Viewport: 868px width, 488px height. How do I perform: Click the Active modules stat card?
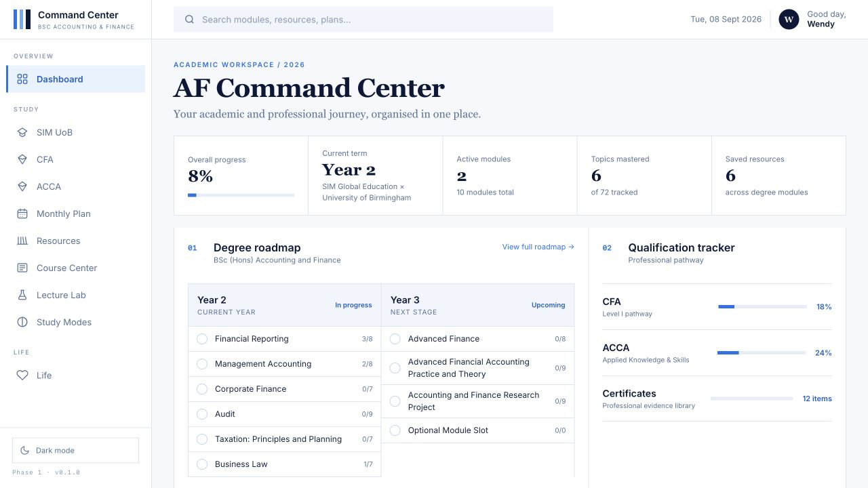[x=510, y=176]
